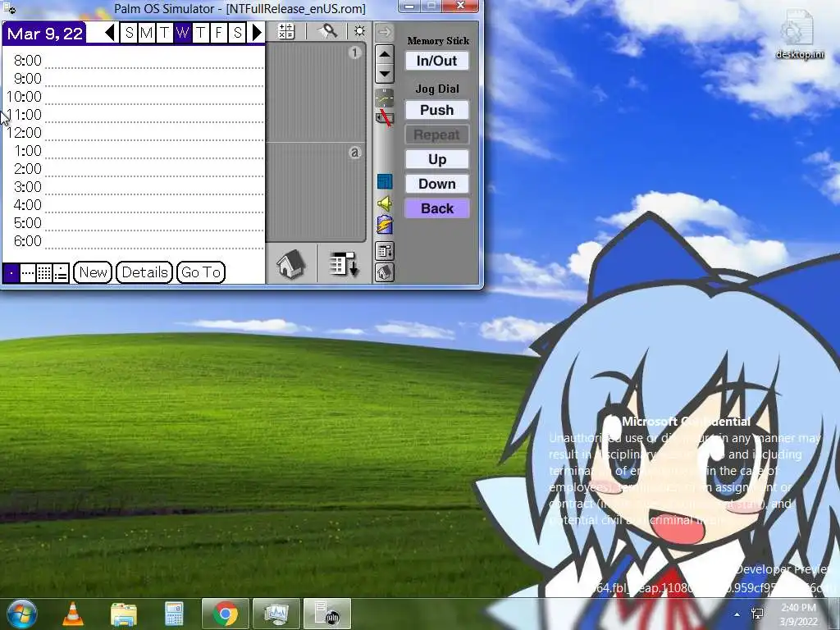Screen dimensions: 840x630
Task: Switch to Month view toggle
Action: [44, 273]
